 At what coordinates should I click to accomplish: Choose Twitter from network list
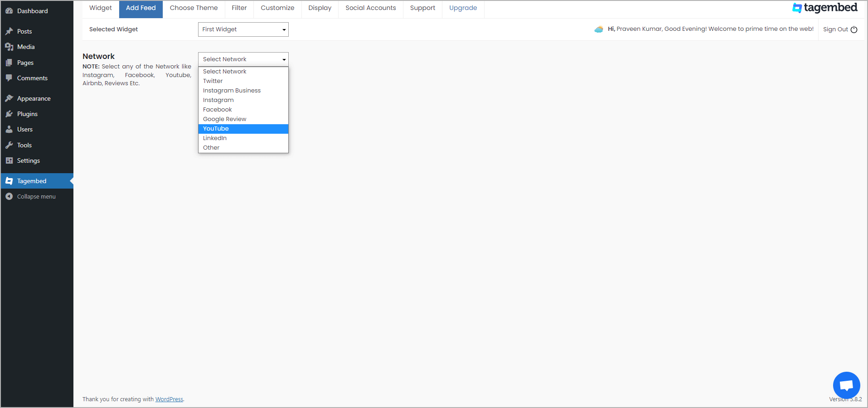pyautogui.click(x=243, y=81)
